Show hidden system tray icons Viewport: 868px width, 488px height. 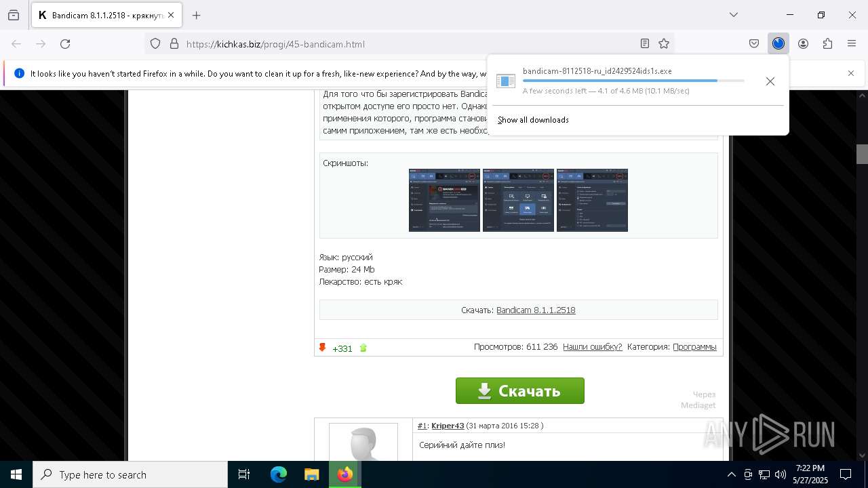(731, 474)
